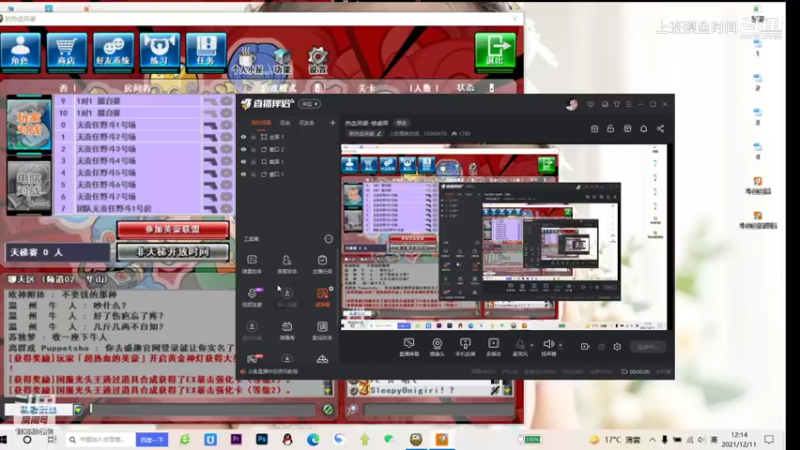The width and height of the screenshot is (800, 450).
Task: Click the notification bell icon
Action: tap(644, 129)
